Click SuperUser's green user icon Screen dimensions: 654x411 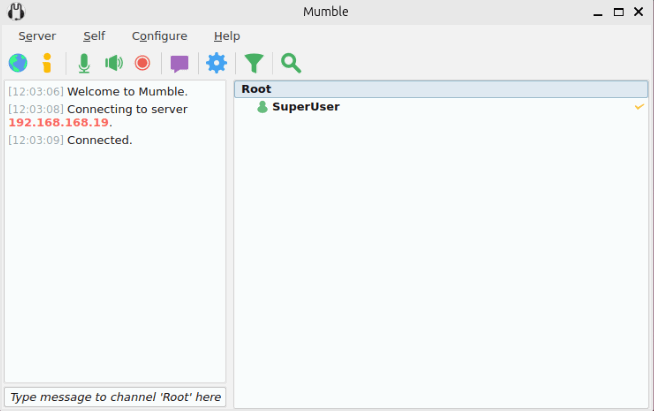(x=262, y=107)
